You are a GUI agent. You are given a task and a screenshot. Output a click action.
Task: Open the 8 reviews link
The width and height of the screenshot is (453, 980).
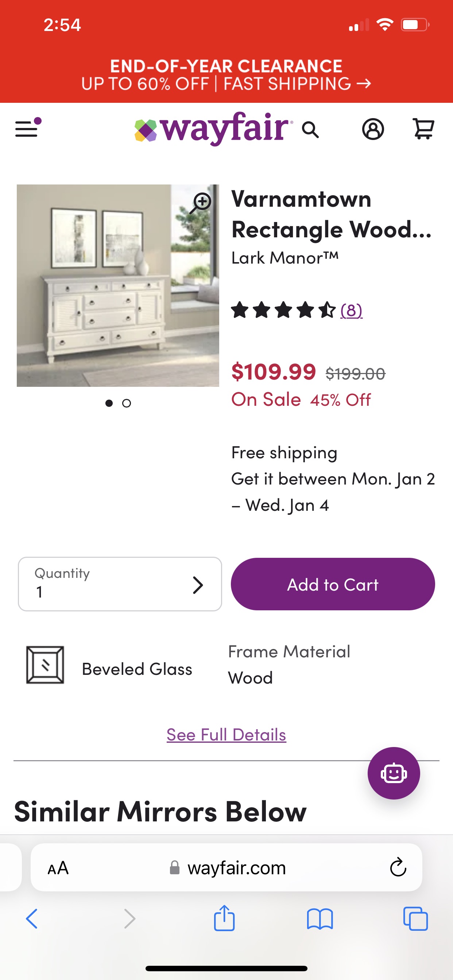pyautogui.click(x=351, y=310)
